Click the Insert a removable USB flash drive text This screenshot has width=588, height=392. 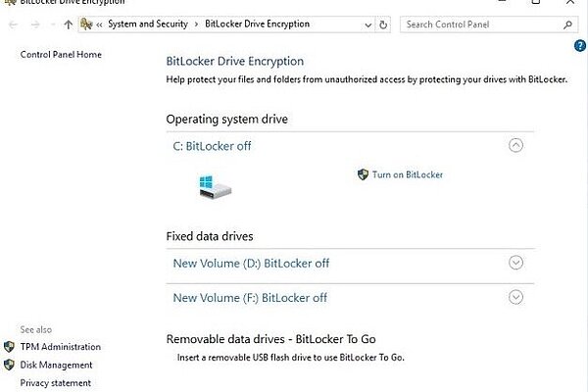[291, 358]
